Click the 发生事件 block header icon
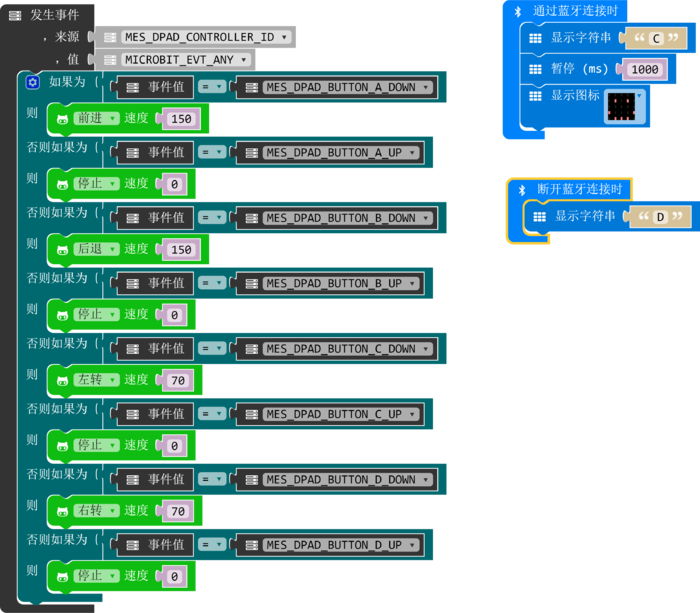 coord(15,16)
